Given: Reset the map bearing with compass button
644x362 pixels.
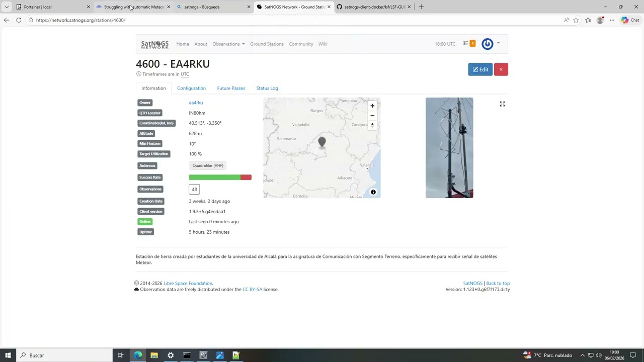Looking at the screenshot, I should pyautogui.click(x=372, y=125).
